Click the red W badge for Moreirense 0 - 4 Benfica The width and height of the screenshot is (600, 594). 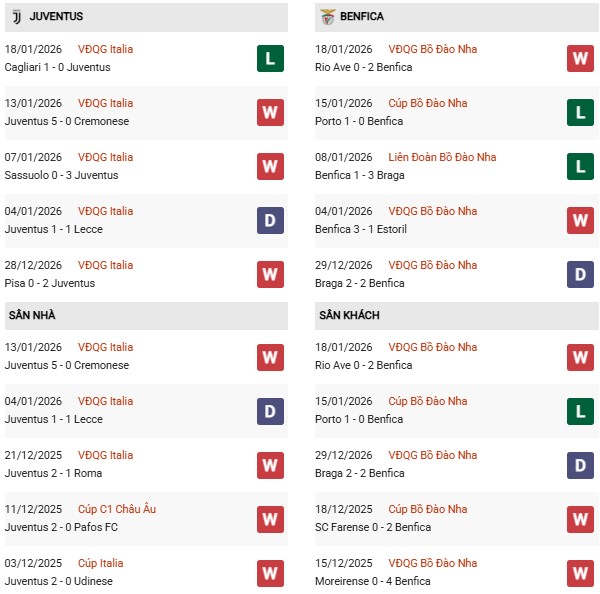[x=581, y=572]
